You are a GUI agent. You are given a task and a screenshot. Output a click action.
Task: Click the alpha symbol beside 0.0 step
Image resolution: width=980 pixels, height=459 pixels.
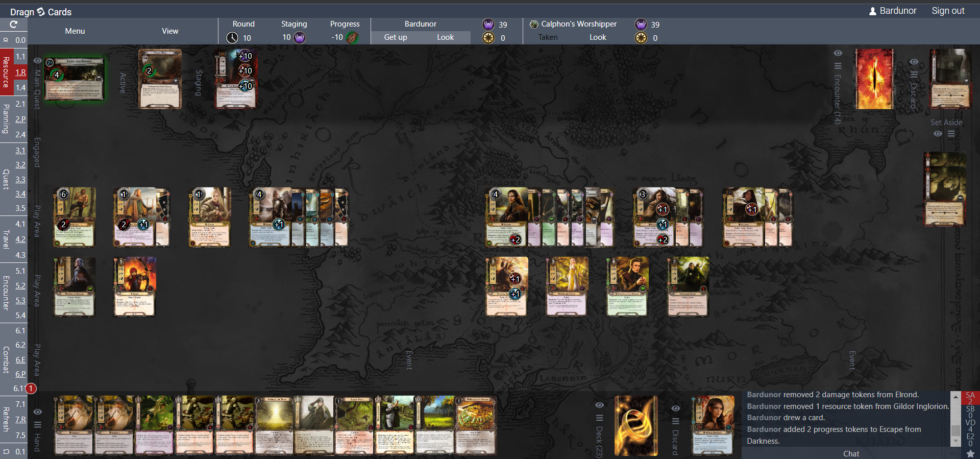point(6,40)
